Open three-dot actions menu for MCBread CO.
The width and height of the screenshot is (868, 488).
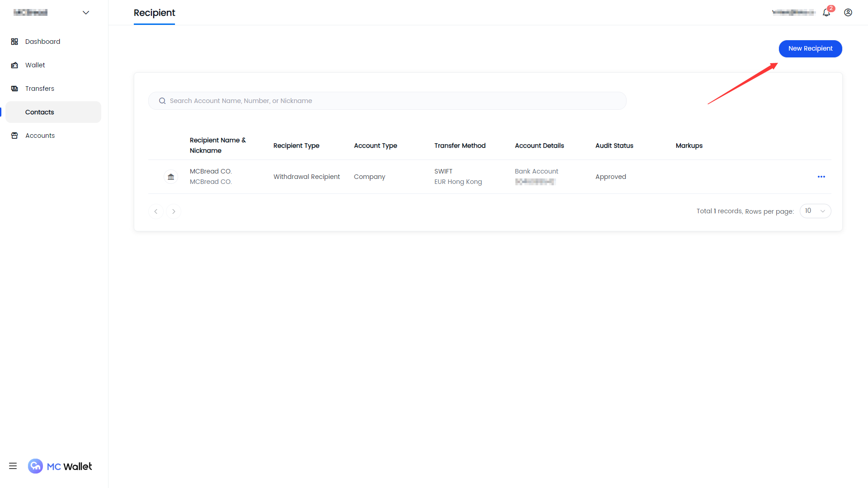[x=821, y=177]
